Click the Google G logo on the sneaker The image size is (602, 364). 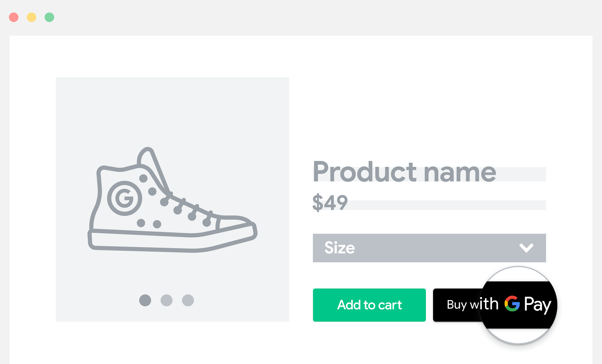pyautogui.click(x=125, y=199)
